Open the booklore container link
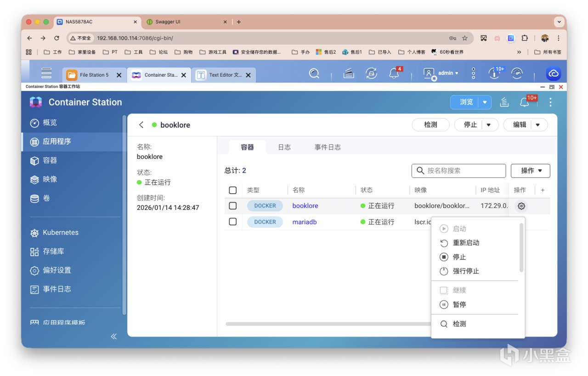The image size is (588, 376). 305,206
